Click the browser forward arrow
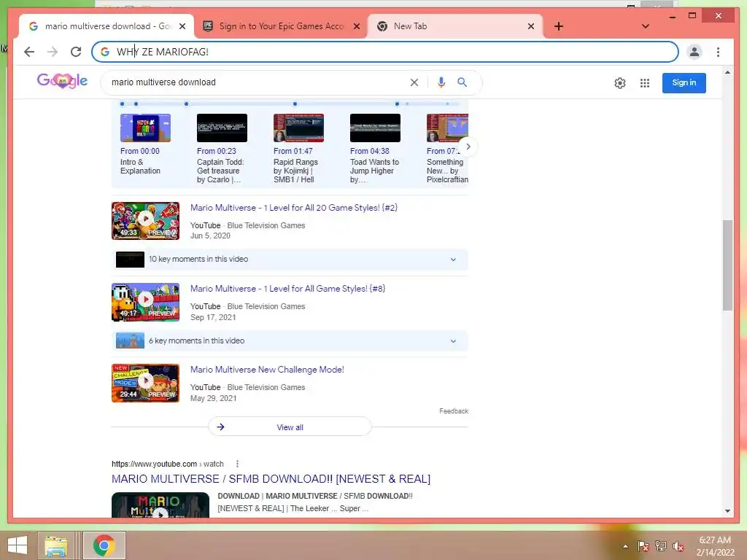The width and height of the screenshot is (747, 560). [x=53, y=52]
